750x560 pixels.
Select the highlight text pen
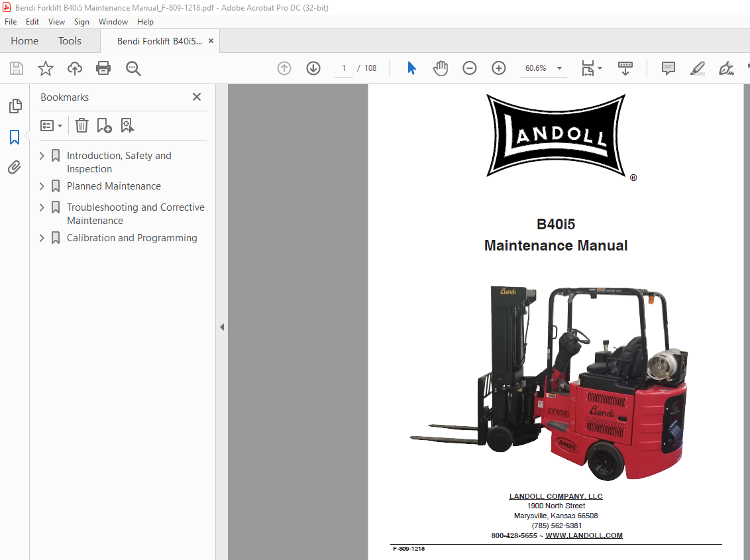698,68
